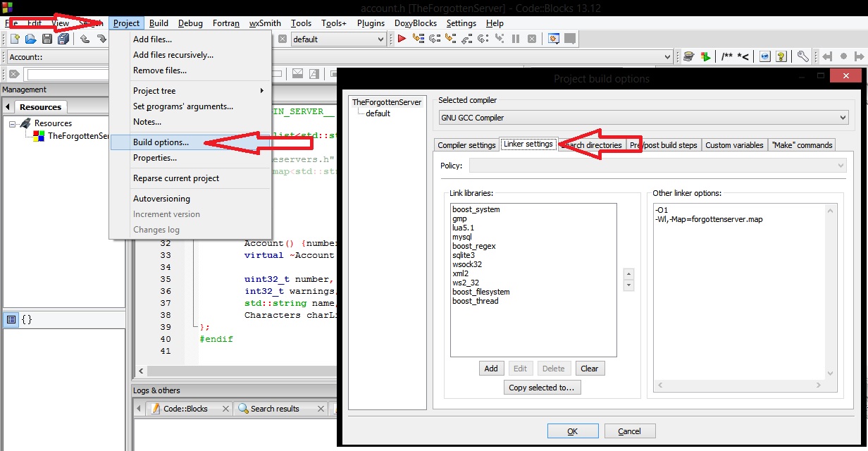This screenshot has width=868, height=451.
Task: Click the Open file folder icon
Action: pos(30,39)
